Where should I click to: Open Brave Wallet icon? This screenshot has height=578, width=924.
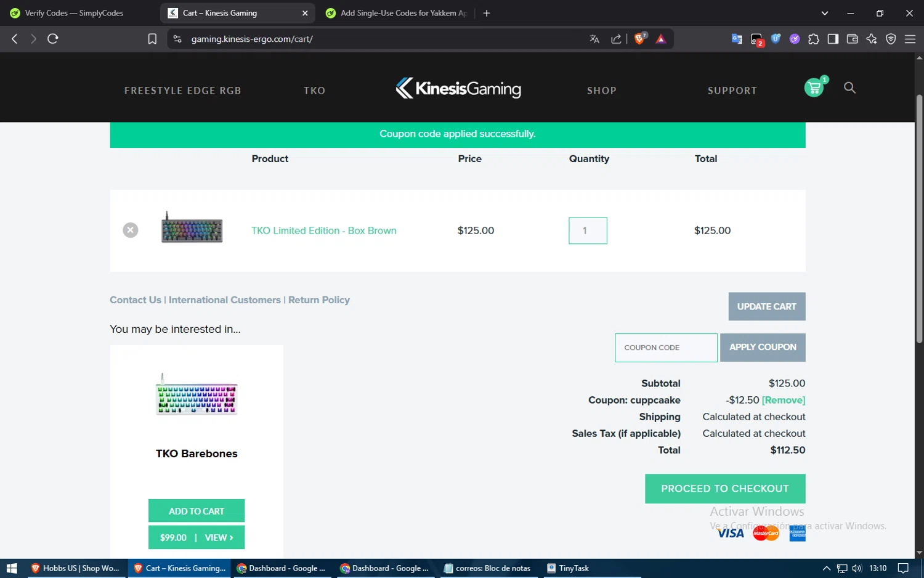[853, 39]
